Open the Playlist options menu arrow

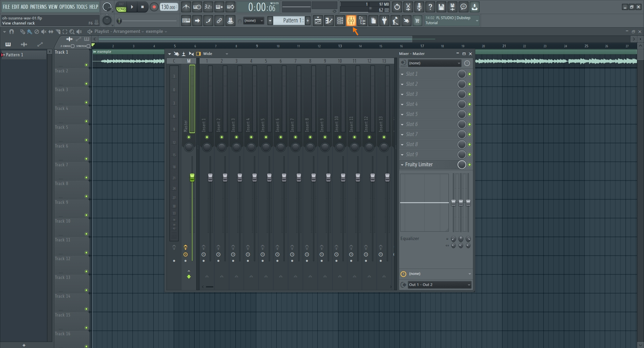4,32
